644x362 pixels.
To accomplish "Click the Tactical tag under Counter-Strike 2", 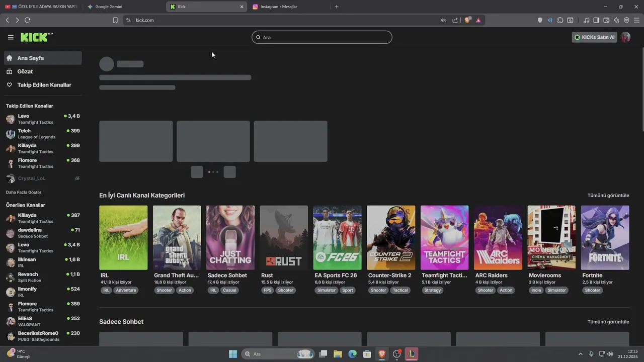I will point(400,290).
